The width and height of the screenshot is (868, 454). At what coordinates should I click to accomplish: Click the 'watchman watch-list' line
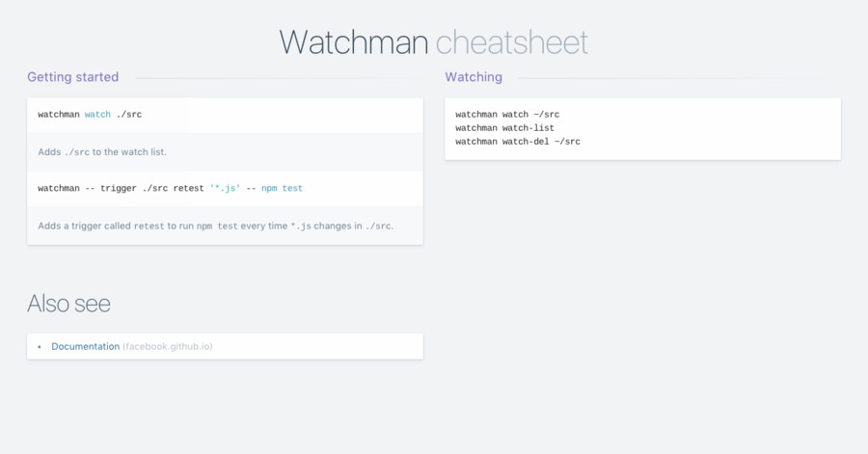coord(504,128)
